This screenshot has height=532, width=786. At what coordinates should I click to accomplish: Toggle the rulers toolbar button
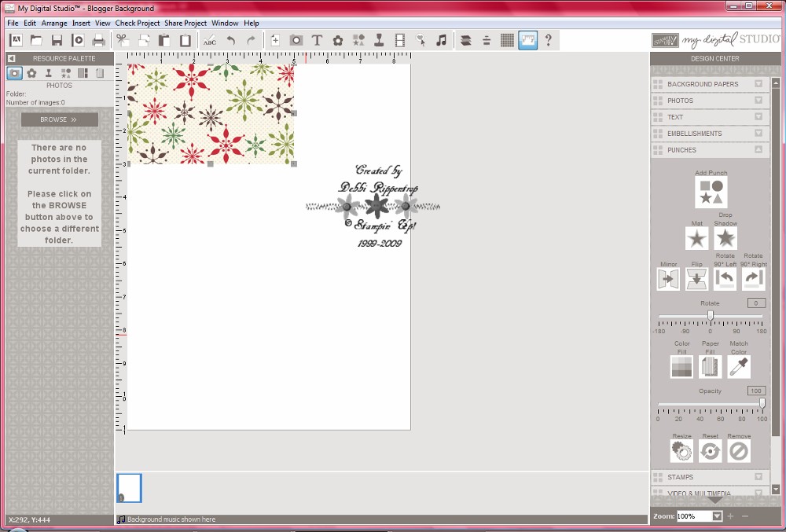tap(528, 41)
